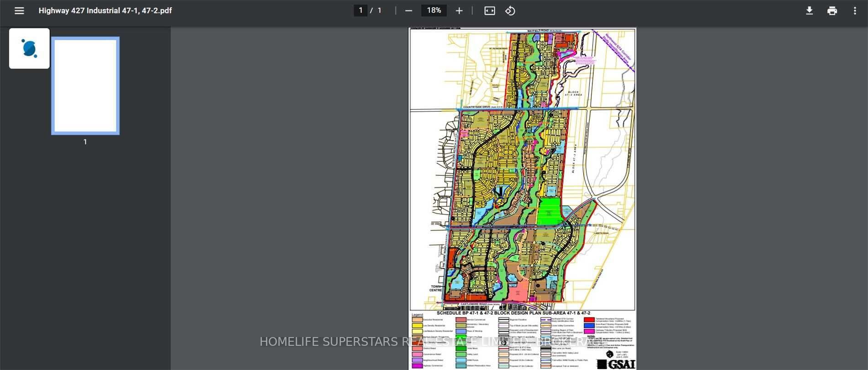868x370 pixels.
Task: Click the page number input field
Action: [360, 11]
